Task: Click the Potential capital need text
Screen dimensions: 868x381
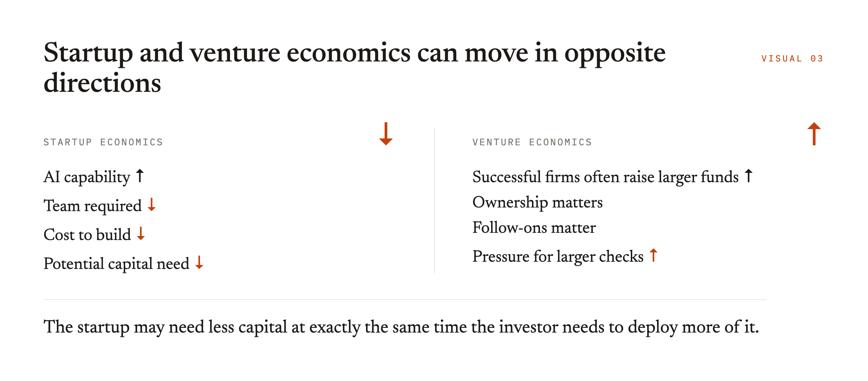Action: click(x=116, y=264)
